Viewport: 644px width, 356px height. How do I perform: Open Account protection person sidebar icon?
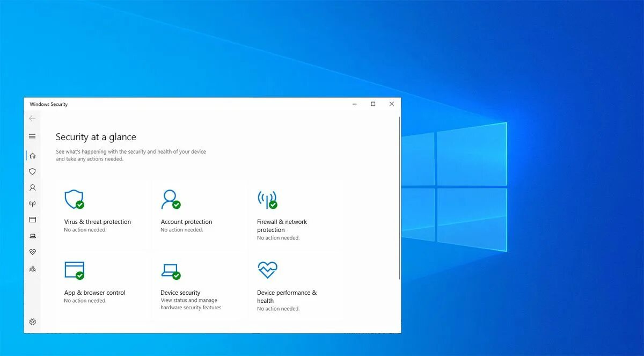pos(32,188)
